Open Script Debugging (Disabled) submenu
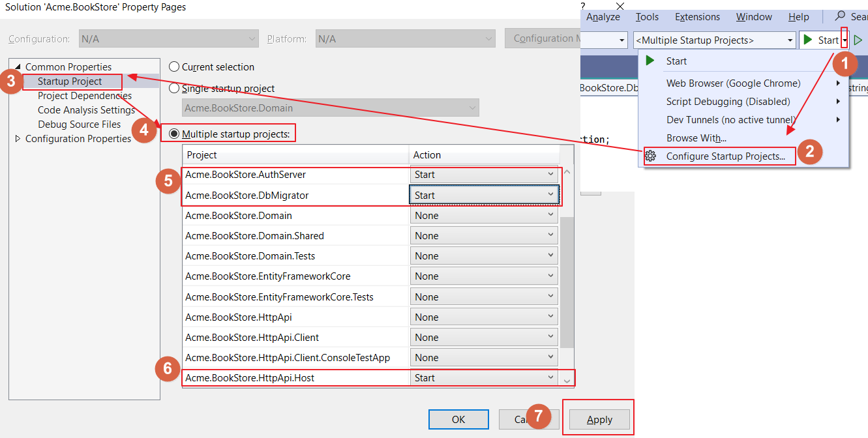Screen dimensions: 868x438 click(x=743, y=101)
